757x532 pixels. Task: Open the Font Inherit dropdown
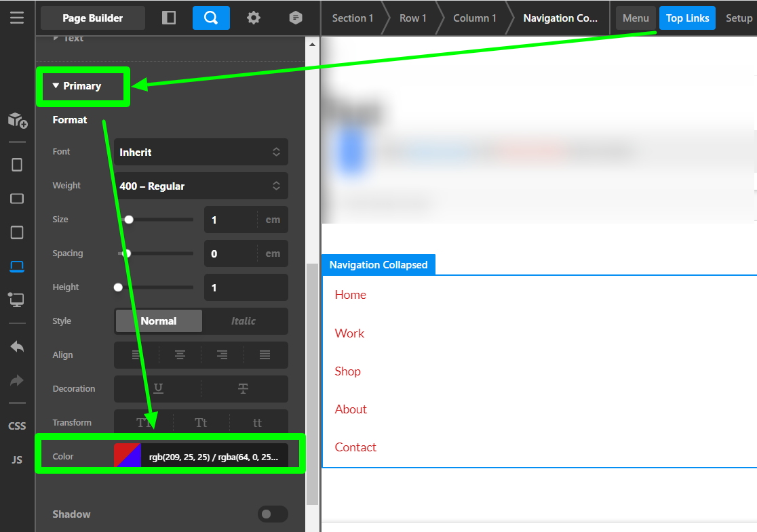pyautogui.click(x=201, y=152)
